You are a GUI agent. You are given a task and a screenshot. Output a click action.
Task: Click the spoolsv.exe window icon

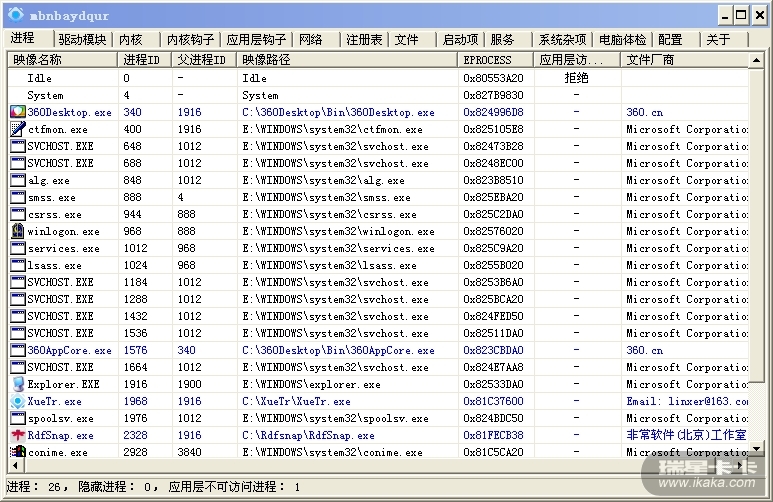pyautogui.click(x=18, y=418)
